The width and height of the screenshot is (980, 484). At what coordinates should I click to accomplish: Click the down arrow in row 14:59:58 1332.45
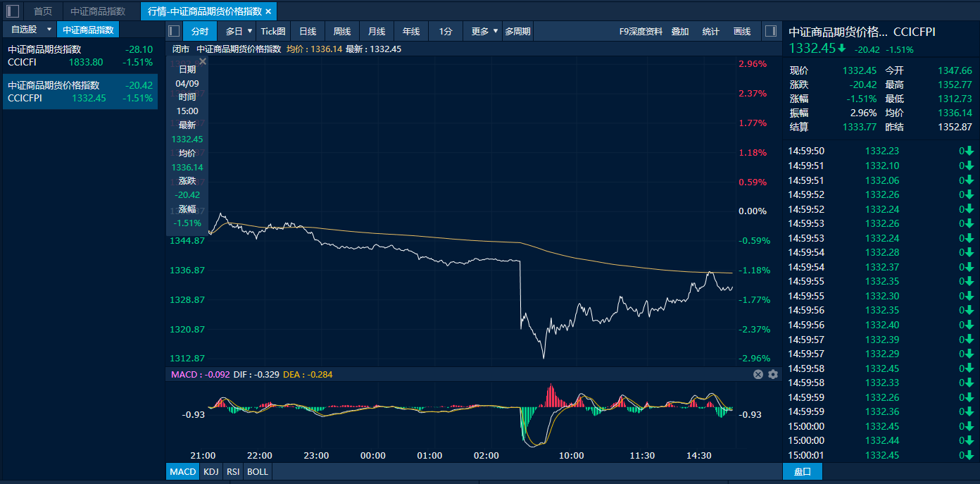pyautogui.click(x=969, y=368)
